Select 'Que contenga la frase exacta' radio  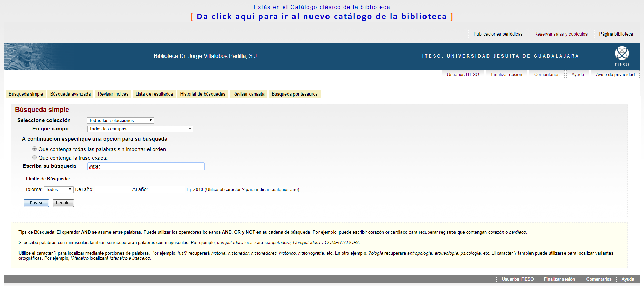pyautogui.click(x=34, y=158)
